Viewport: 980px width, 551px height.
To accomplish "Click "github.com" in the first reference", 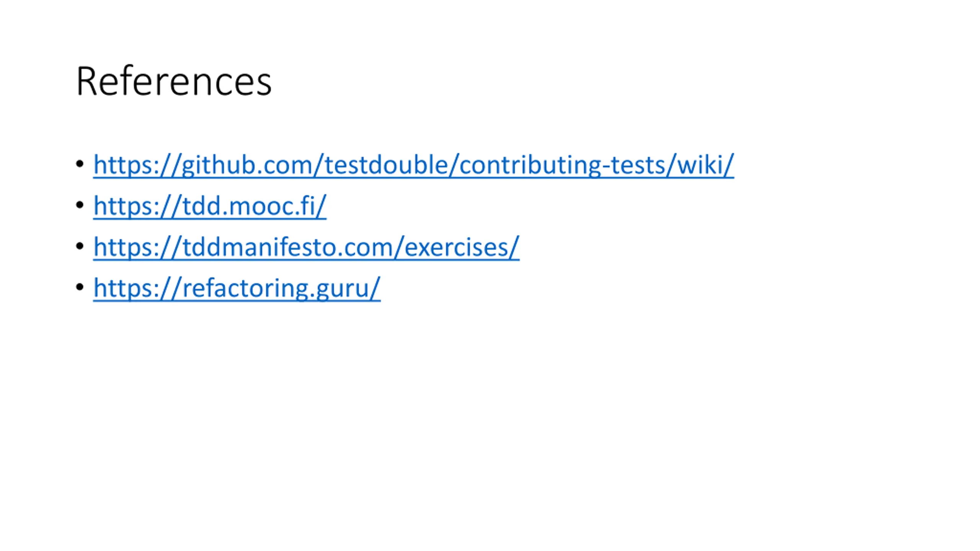I will click(x=247, y=165).
